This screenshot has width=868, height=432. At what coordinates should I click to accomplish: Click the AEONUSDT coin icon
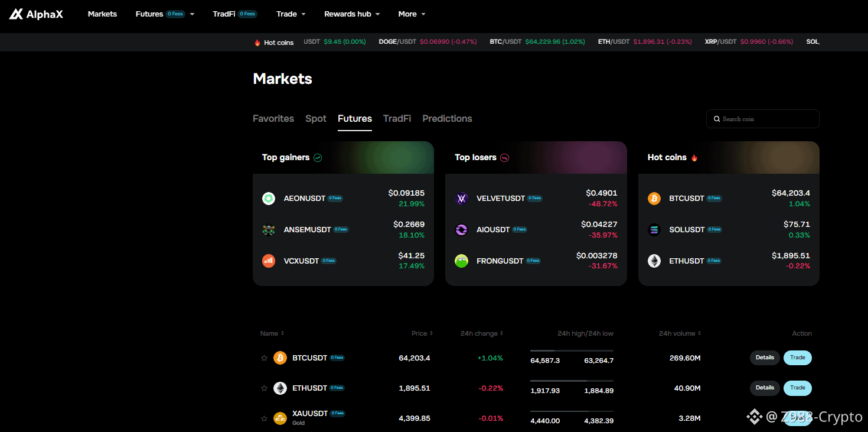coord(269,199)
